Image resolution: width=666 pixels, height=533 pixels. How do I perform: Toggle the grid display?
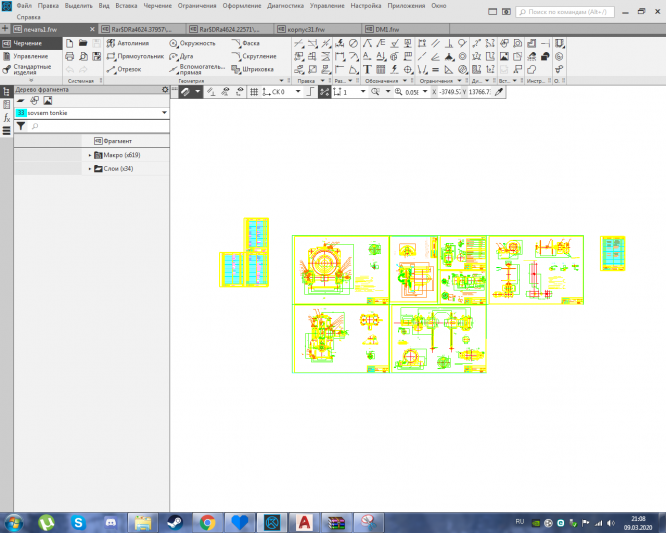point(254,92)
